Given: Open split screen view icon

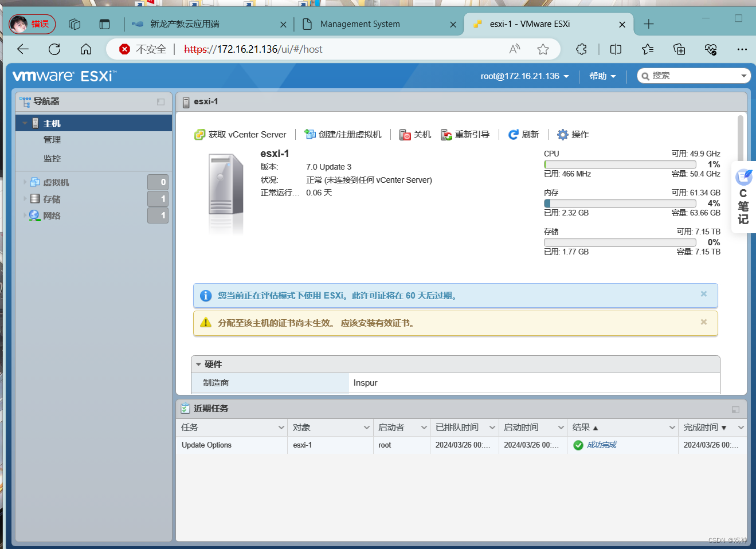Looking at the screenshot, I should tap(616, 49).
